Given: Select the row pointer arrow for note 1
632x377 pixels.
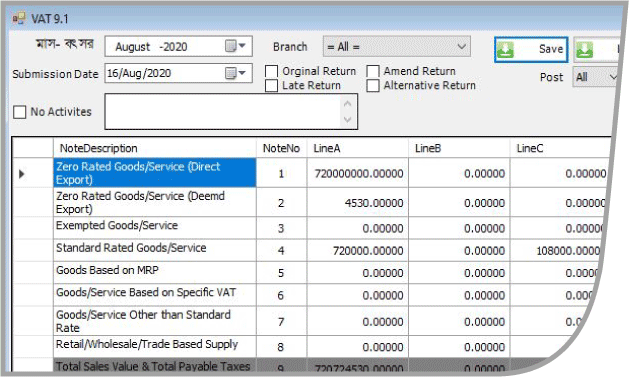Looking at the screenshot, I should (x=21, y=174).
